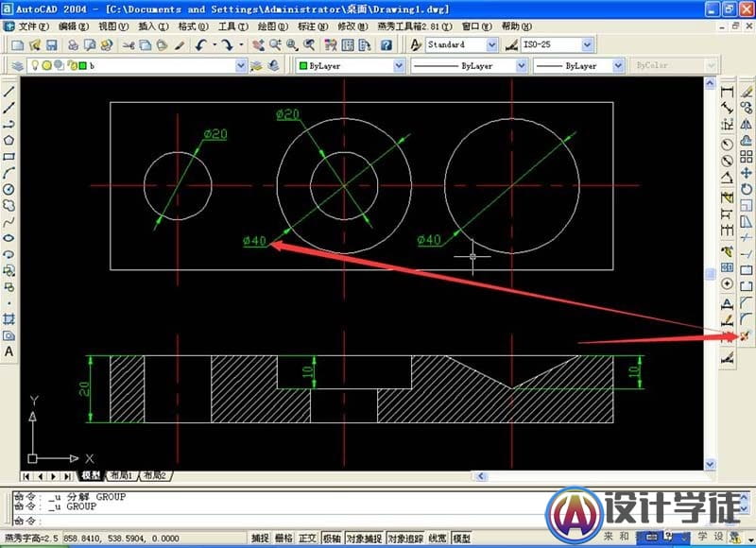Expand the redo history dropdown arrow
Screen dimensions: 756x548
click(241, 45)
